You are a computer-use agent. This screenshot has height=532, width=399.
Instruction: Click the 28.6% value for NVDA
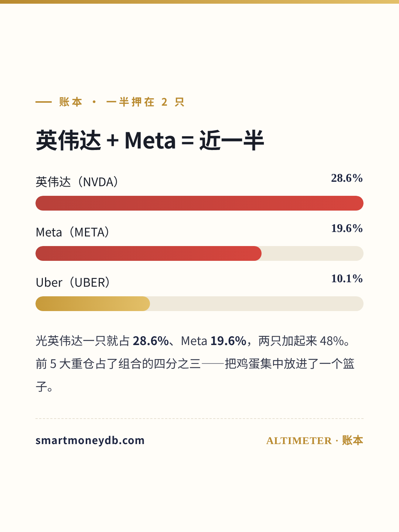[x=347, y=178]
